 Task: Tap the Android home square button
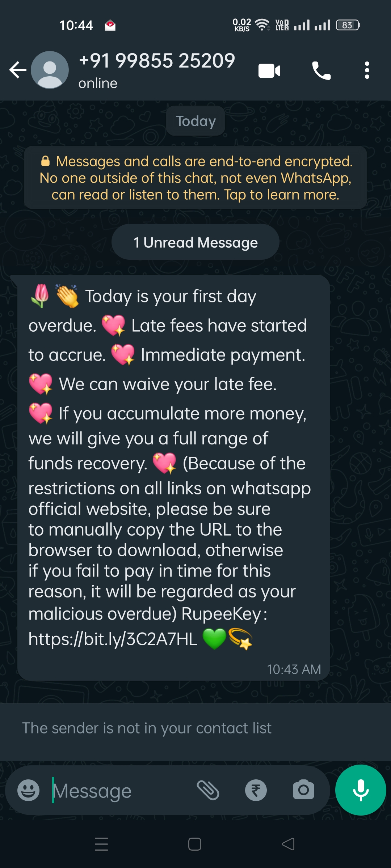pyautogui.click(x=195, y=844)
